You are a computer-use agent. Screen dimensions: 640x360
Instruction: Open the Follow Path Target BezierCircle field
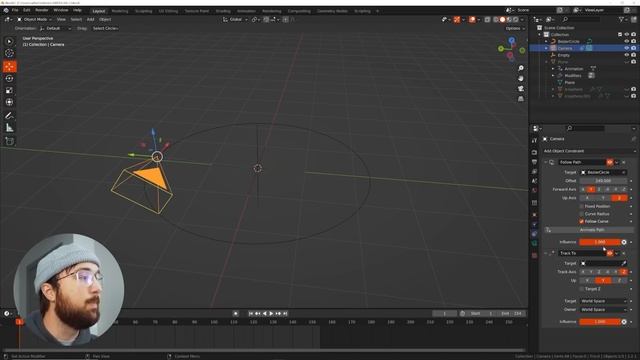click(603, 173)
